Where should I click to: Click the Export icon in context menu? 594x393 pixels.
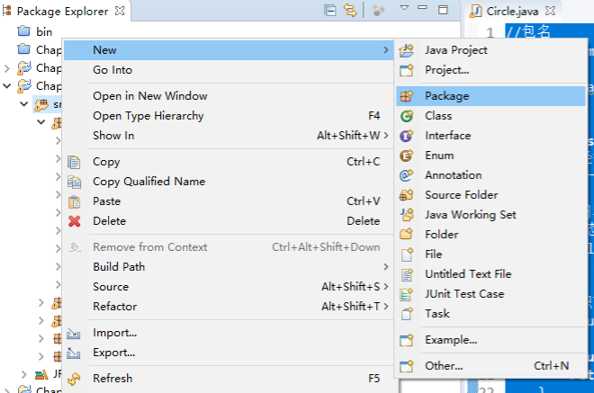coord(73,353)
